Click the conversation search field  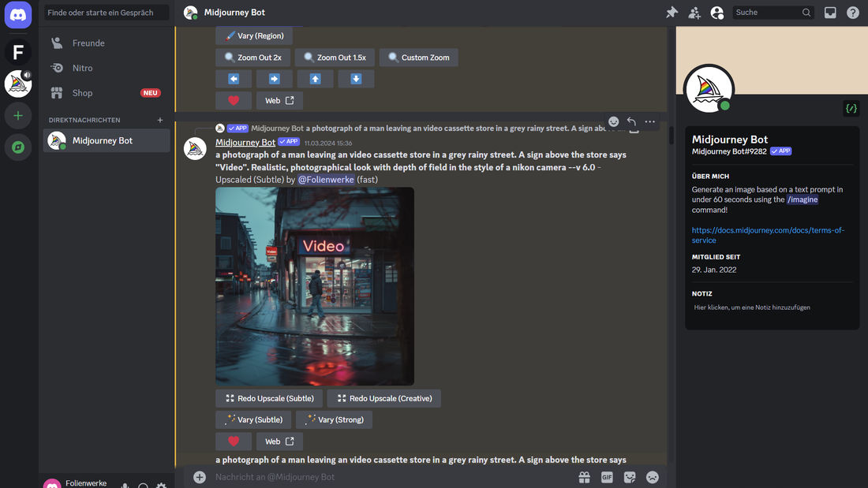point(107,12)
